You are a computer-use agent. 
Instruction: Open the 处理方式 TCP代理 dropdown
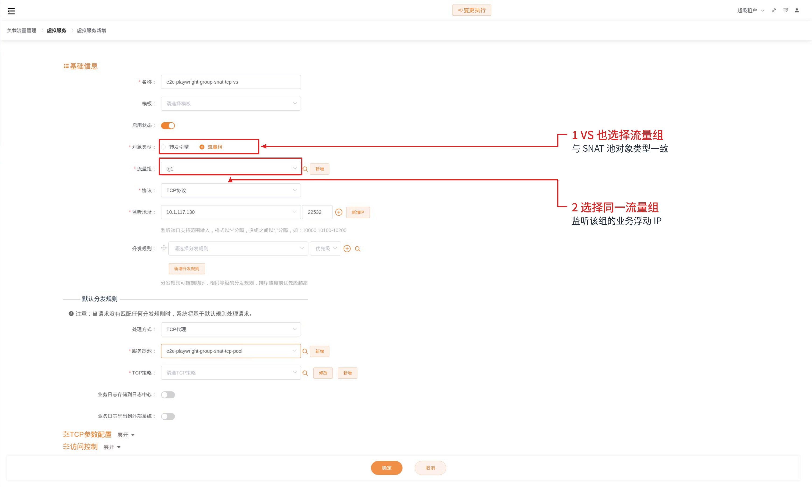pos(231,329)
